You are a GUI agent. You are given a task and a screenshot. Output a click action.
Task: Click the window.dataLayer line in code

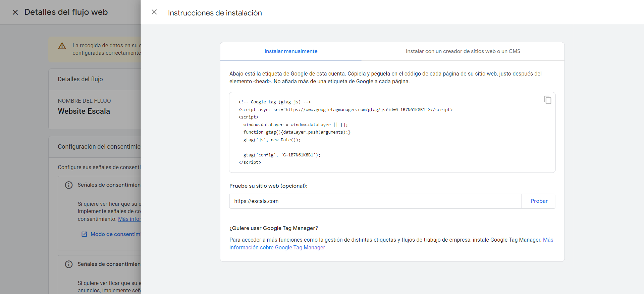tap(296, 125)
